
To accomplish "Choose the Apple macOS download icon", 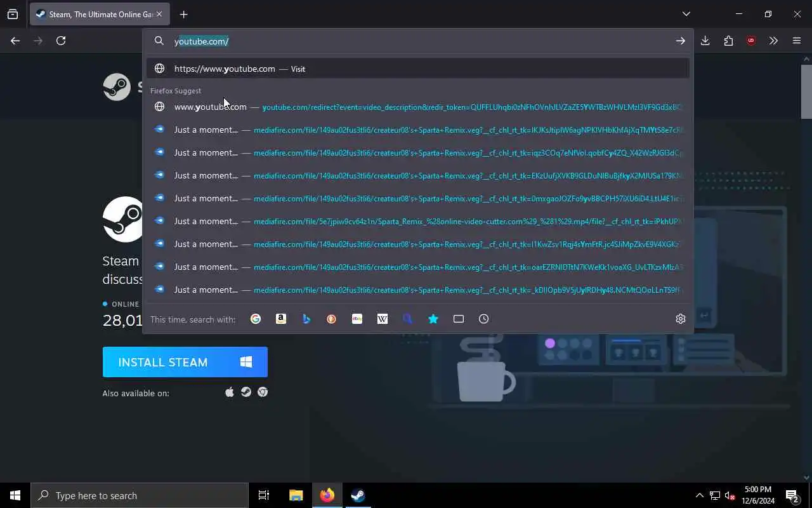I will pyautogui.click(x=230, y=392).
